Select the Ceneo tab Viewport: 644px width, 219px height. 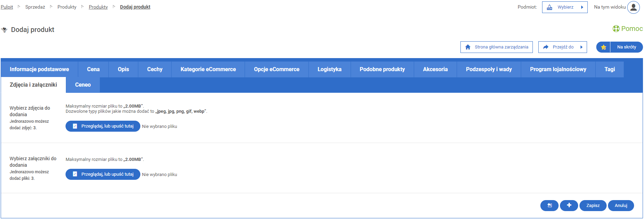(x=83, y=85)
